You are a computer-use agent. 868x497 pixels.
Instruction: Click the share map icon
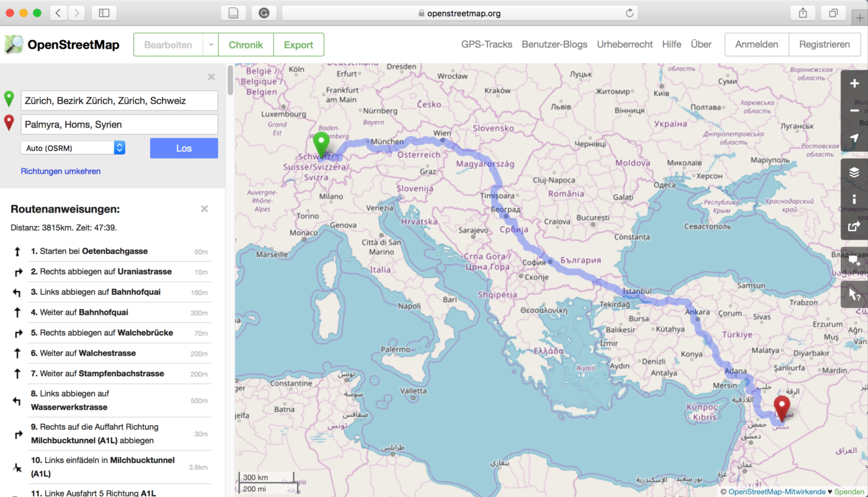coord(854,227)
